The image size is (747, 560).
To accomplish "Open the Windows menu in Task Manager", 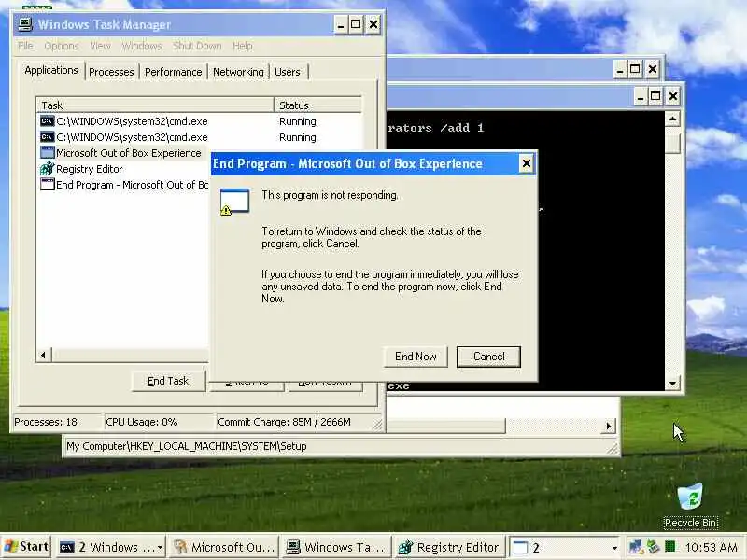I will pyautogui.click(x=142, y=46).
